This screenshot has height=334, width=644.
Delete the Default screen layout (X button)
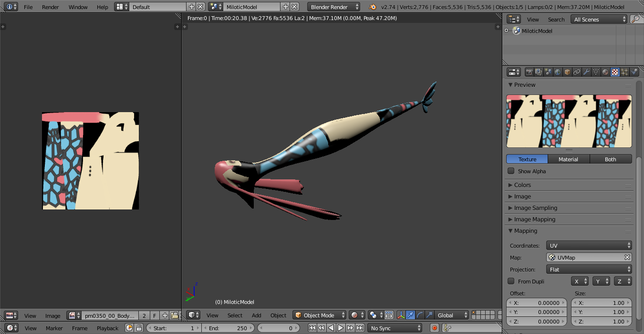(x=201, y=7)
